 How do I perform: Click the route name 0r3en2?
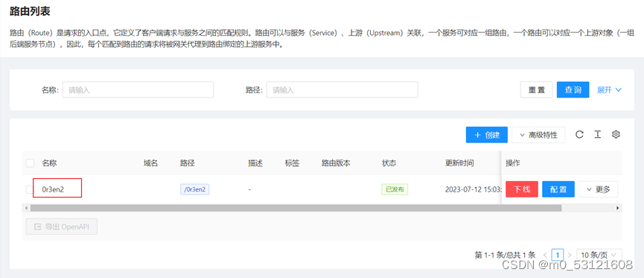coord(54,189)
